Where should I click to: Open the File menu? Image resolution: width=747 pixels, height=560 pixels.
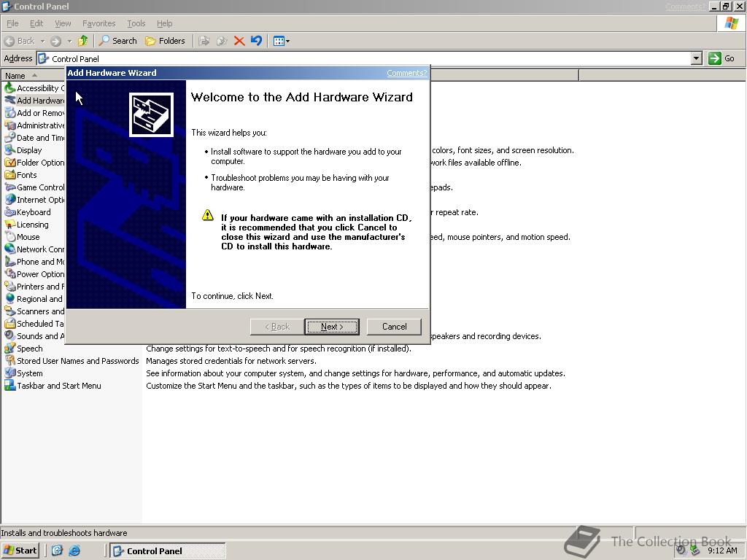[x=12, y=23]
